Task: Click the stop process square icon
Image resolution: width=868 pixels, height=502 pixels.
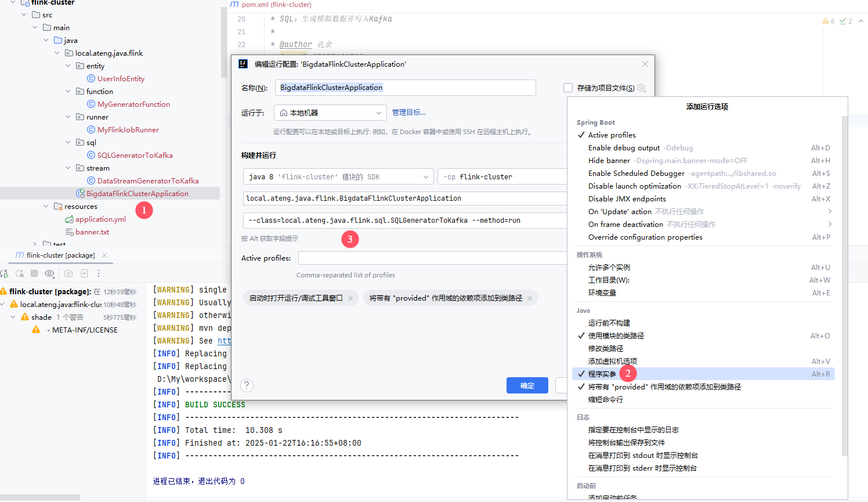Action: coord(34,273)
